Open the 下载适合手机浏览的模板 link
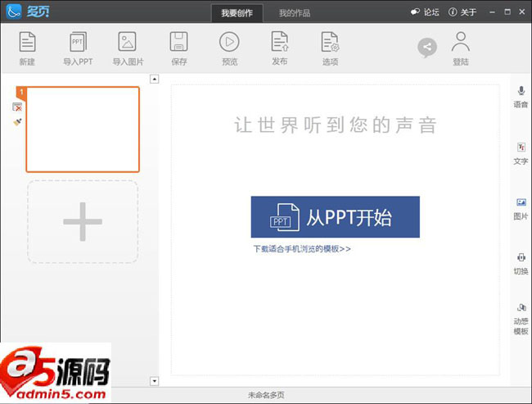The width and height of the screenshot is (532, 404). (x=301, y=248)
